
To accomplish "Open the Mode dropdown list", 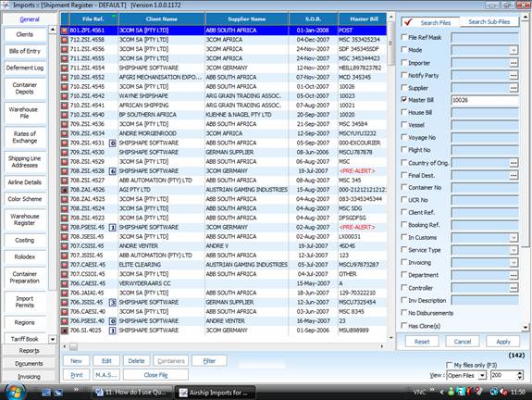I will [x=513, y=50].
